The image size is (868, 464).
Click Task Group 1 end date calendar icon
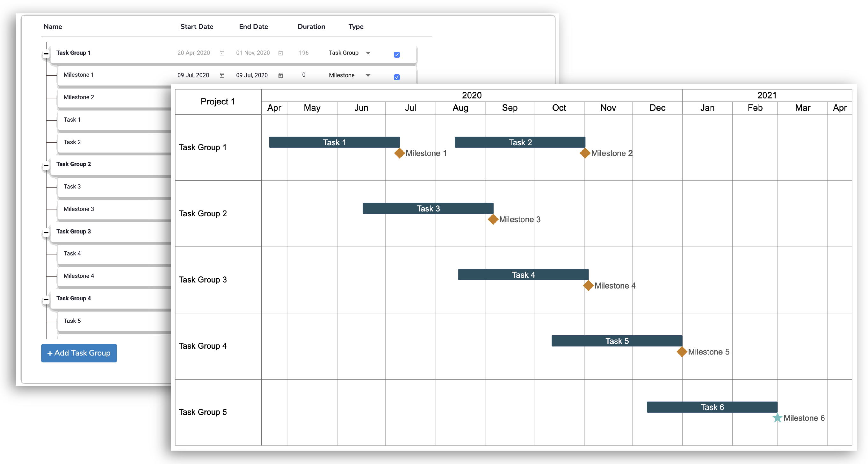pyautogui.click(x=280, y=53)
